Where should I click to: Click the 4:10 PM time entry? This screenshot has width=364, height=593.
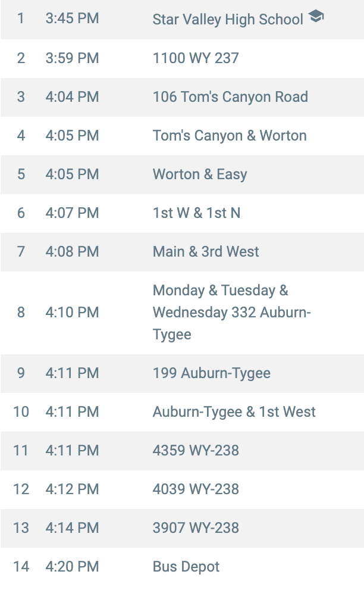click(x=72, y=313)
